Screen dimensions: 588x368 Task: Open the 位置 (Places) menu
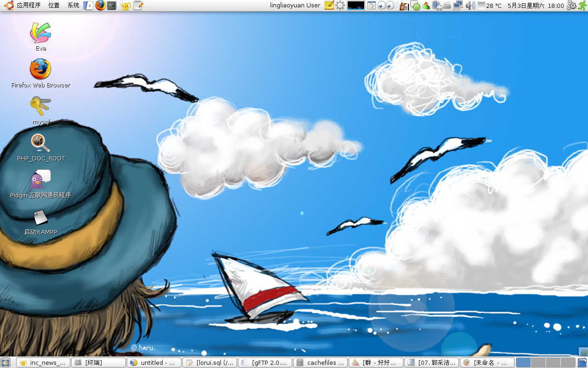[x=54, y=6]
